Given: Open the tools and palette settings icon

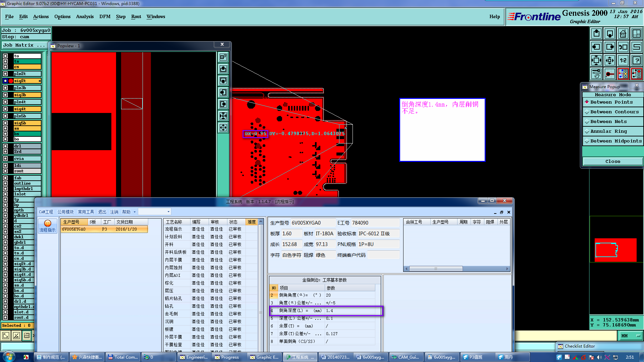Looking at the screenshot, I should point(596,73).
